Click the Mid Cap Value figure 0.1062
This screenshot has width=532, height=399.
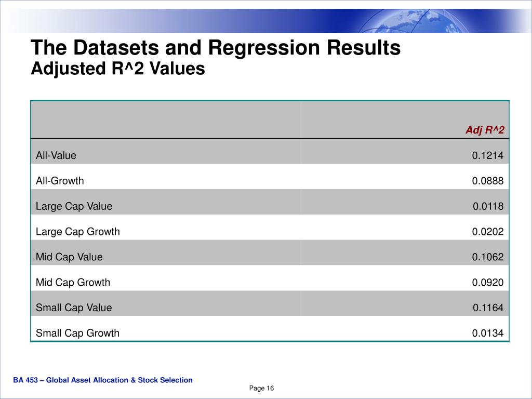tap(487, 257)
